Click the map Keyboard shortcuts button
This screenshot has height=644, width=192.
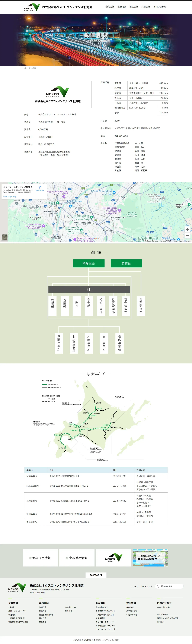click(151, 241)
